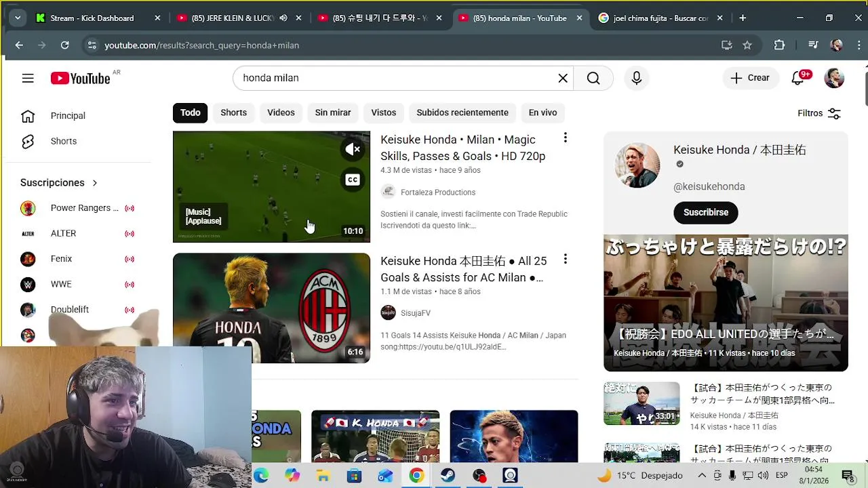The height and width of the screenshot is (488, 868).
Task: Open the Chrome extensions puzzle icon
Action: (x=779, y=45)
